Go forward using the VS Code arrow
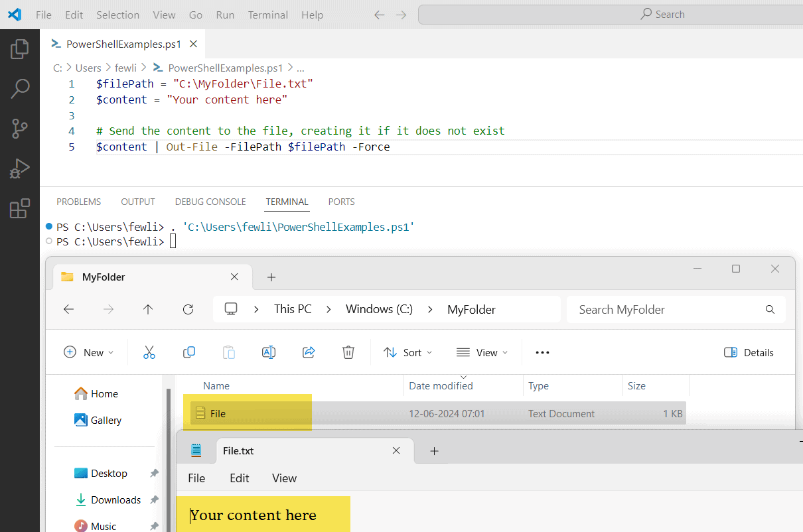This screenshot has height=532, width=803. [x=401, y=15]
